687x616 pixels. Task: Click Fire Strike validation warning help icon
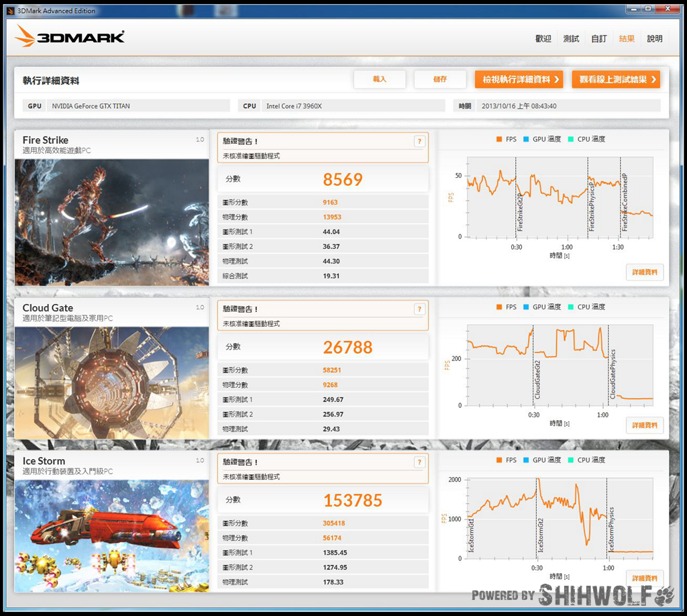(x=419, y=141)
